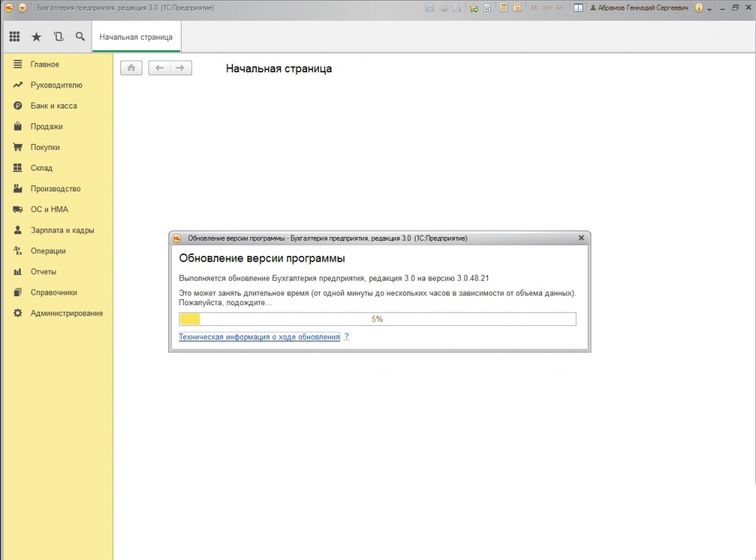756x560 pixels.
Task: Open the Главное section
Action: [44, 64]
